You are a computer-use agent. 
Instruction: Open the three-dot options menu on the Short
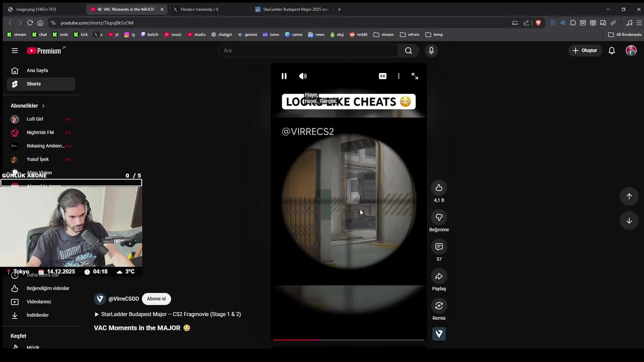pos(398,76)
